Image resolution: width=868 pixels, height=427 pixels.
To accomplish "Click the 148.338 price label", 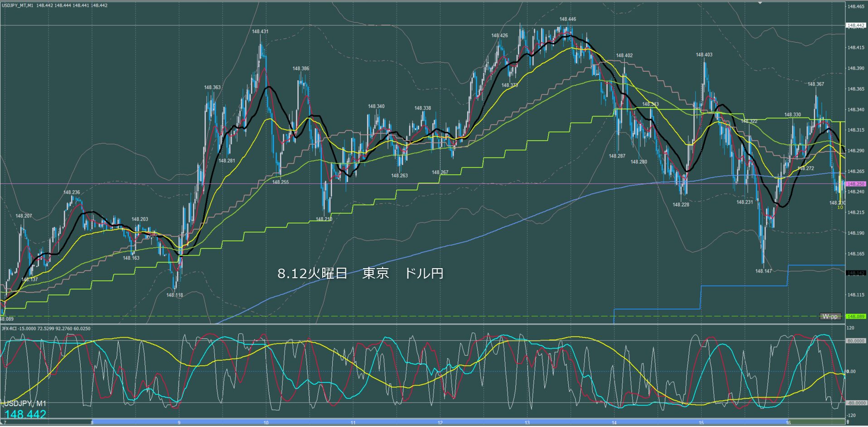I will click(x=423, y=108).
